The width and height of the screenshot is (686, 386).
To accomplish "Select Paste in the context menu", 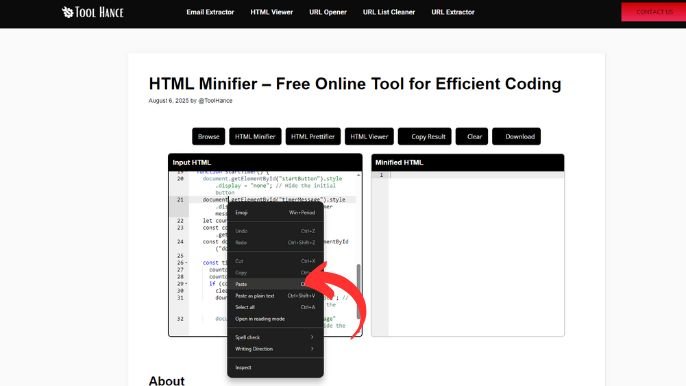I will pyautogui.click(x=275, y=284).
